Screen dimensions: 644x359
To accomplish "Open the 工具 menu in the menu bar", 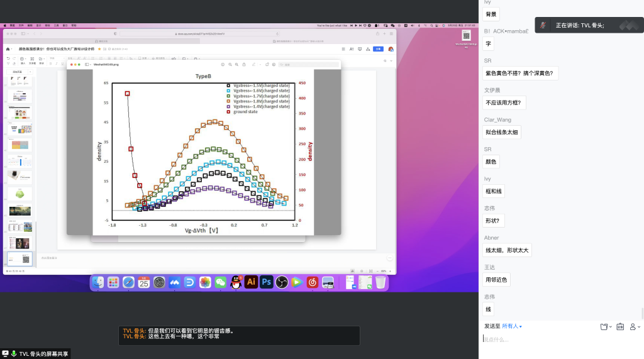I will point(56,26).
